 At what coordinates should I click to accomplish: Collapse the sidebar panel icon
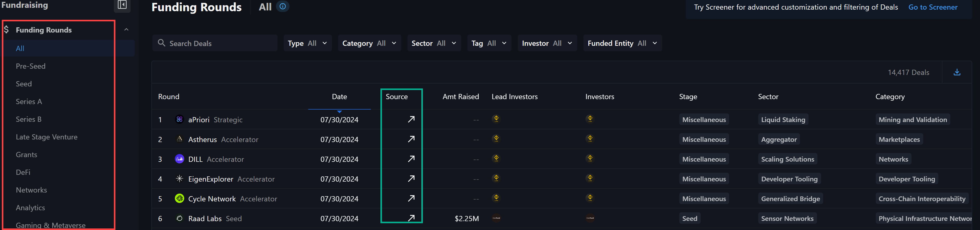[122, 5]
